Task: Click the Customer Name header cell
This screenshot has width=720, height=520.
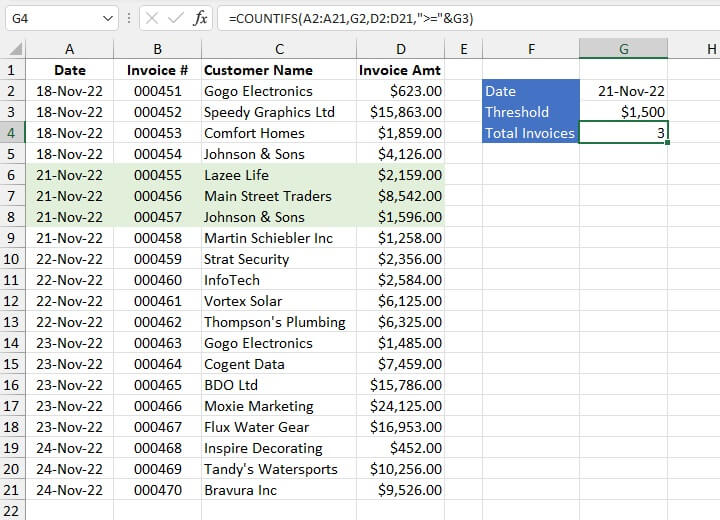Action: 279,70
